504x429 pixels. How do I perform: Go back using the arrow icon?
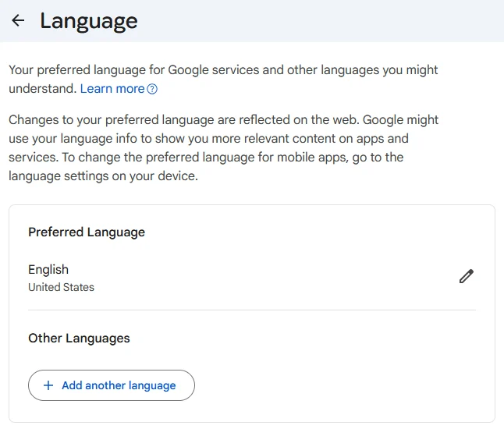(x=18, y=21)
